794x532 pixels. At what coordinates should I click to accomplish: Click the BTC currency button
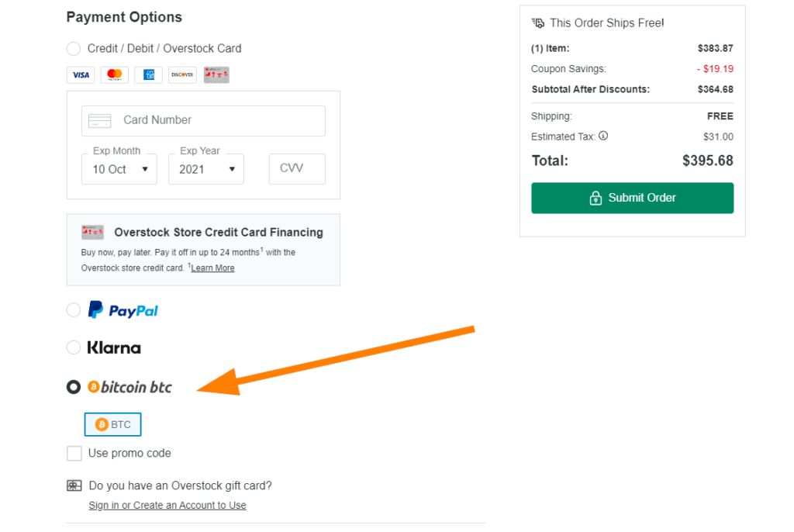(113, 424)
